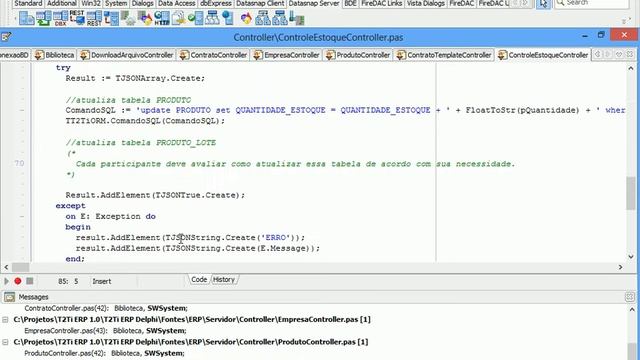Stop macro recording with the square button
Screen dimensions: 640x360
[x=29, y=281]
